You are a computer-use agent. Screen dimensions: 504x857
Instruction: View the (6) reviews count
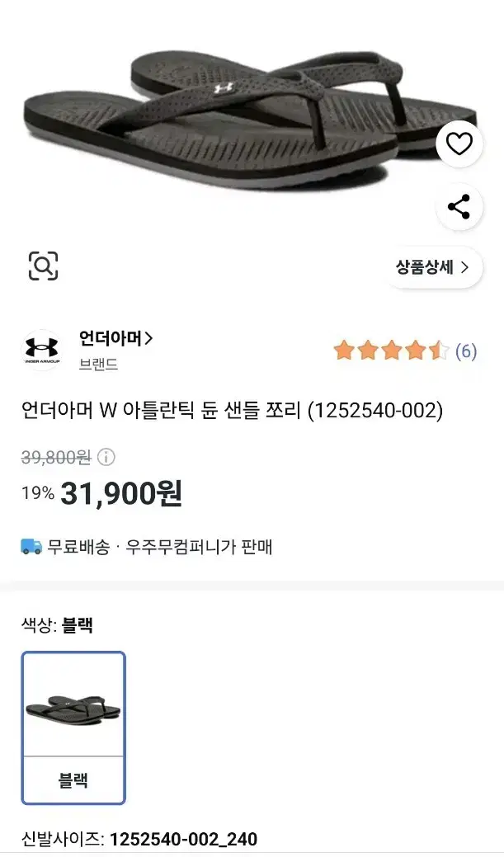[466, 351]
